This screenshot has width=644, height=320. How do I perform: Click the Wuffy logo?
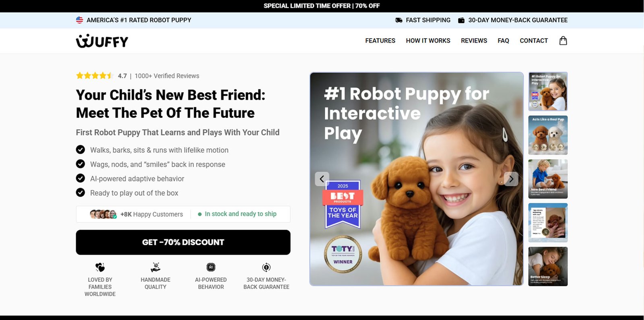coord(102,41)
